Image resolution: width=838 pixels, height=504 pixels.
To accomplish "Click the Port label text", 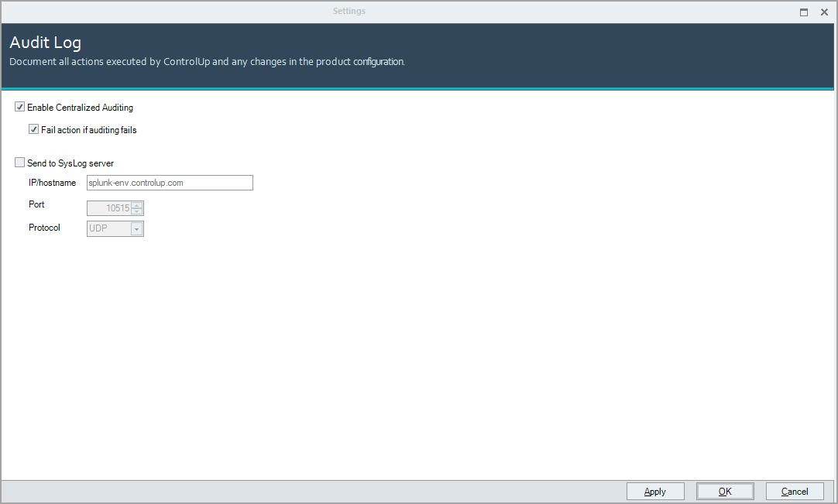I will click(36, 204).
